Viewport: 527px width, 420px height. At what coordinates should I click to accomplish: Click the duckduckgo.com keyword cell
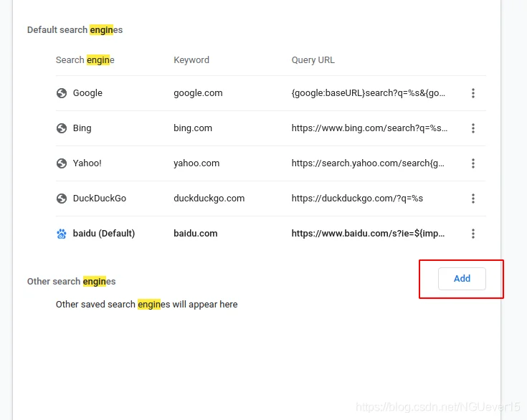pos(209,199)
